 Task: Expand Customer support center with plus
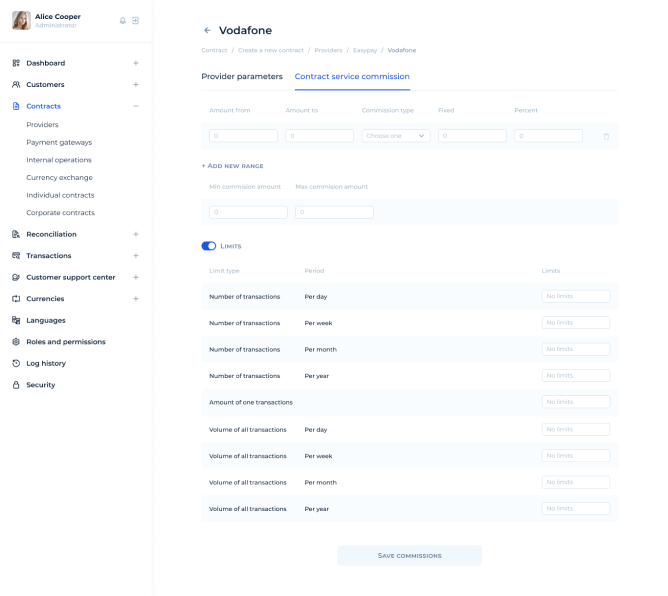coord(136,277)
